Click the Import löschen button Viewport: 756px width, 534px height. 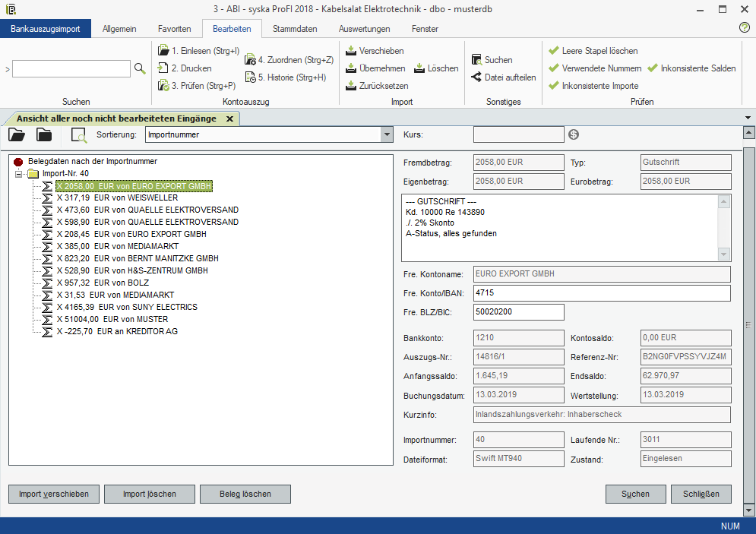(150, 494)
